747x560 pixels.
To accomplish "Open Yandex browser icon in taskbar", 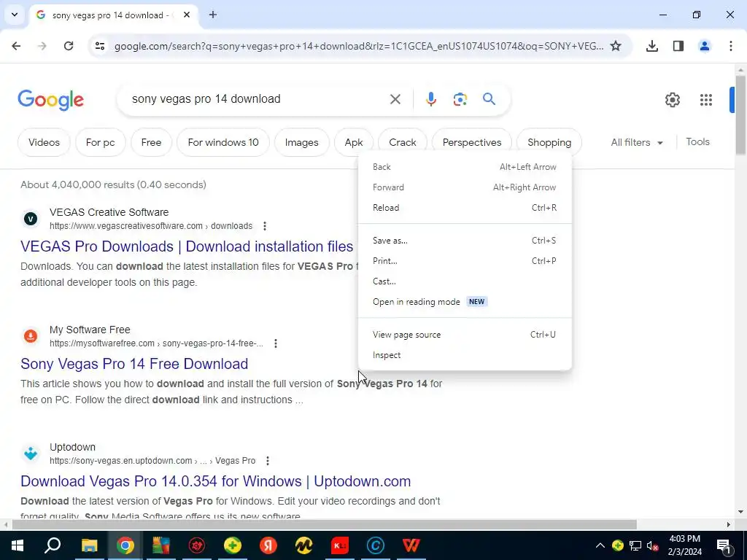I will 268,545.
